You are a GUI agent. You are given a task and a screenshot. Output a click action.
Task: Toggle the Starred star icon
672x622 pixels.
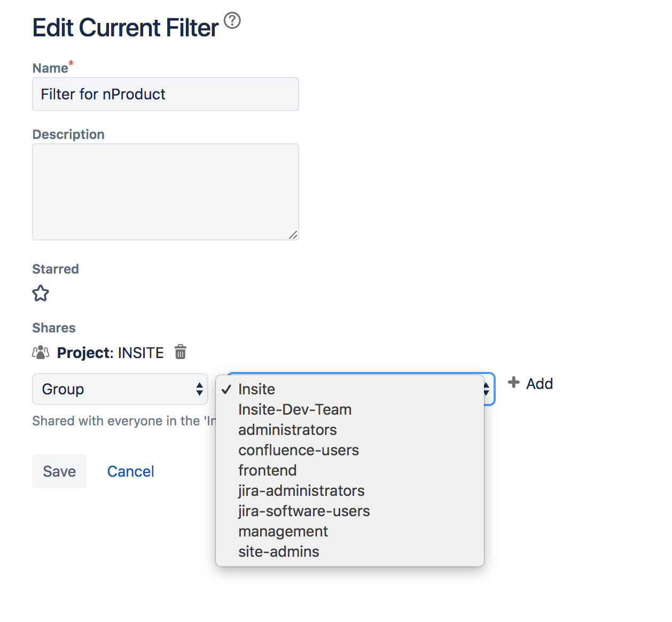41,293
